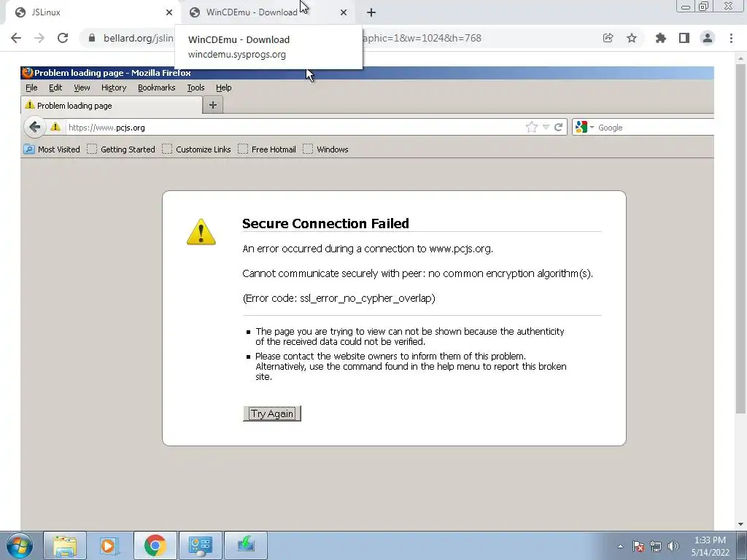Switch to the JSLinux tab
747x560 pixels.
pyautogui.click(x=90, y=12)
